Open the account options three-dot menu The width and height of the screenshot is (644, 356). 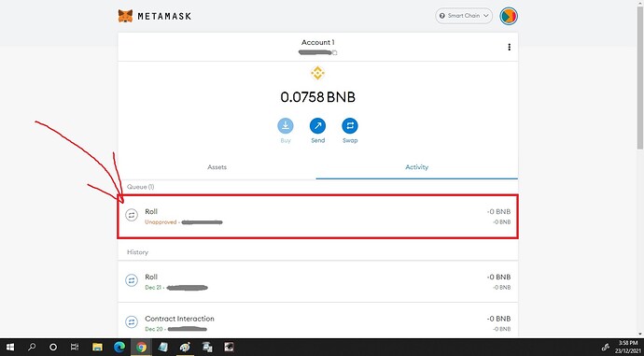[510, 47]
